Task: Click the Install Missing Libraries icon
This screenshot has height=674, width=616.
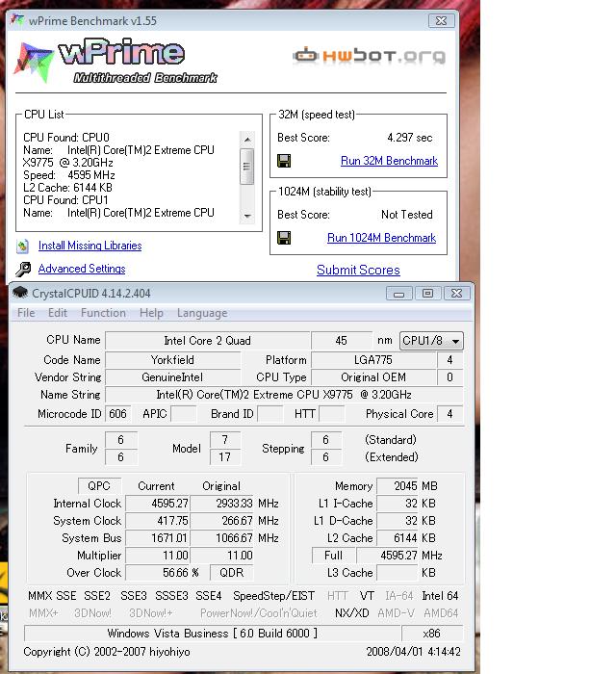Action: (23, 246)
